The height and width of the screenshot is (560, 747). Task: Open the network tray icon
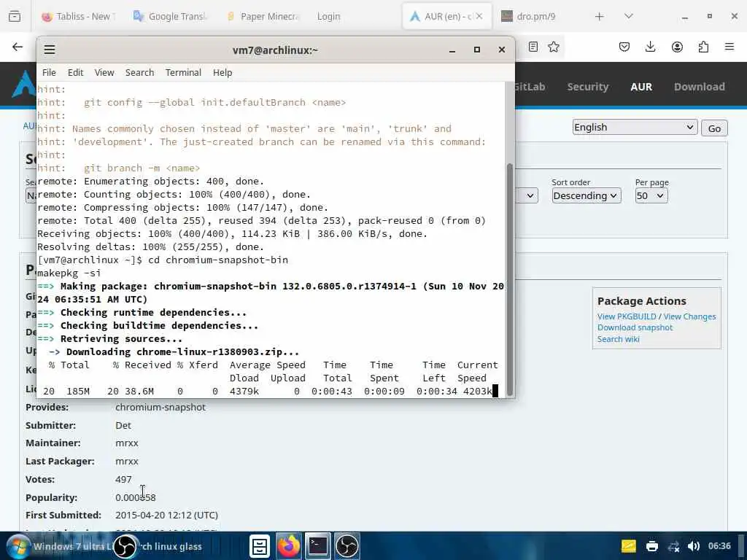(673, 546)
